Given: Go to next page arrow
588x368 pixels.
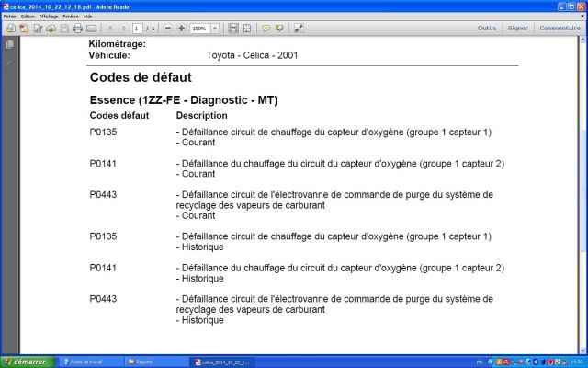Looking at the screenshot, I should (123, 29).
